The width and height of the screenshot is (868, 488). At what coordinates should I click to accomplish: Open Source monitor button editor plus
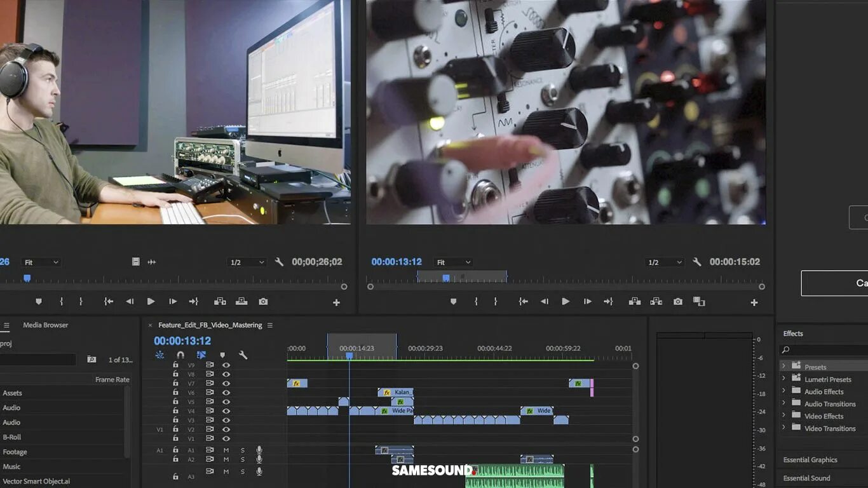337,303
